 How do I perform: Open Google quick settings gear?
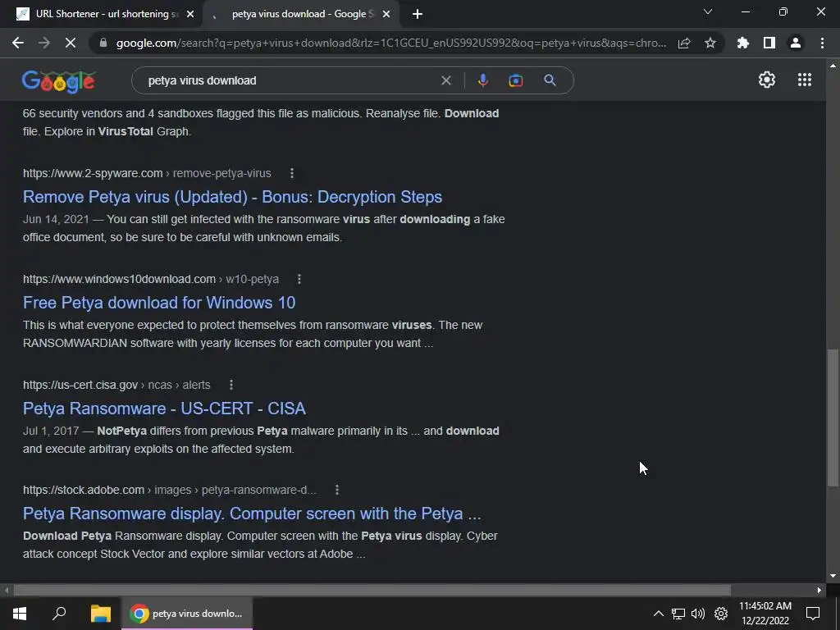[767, 80]
